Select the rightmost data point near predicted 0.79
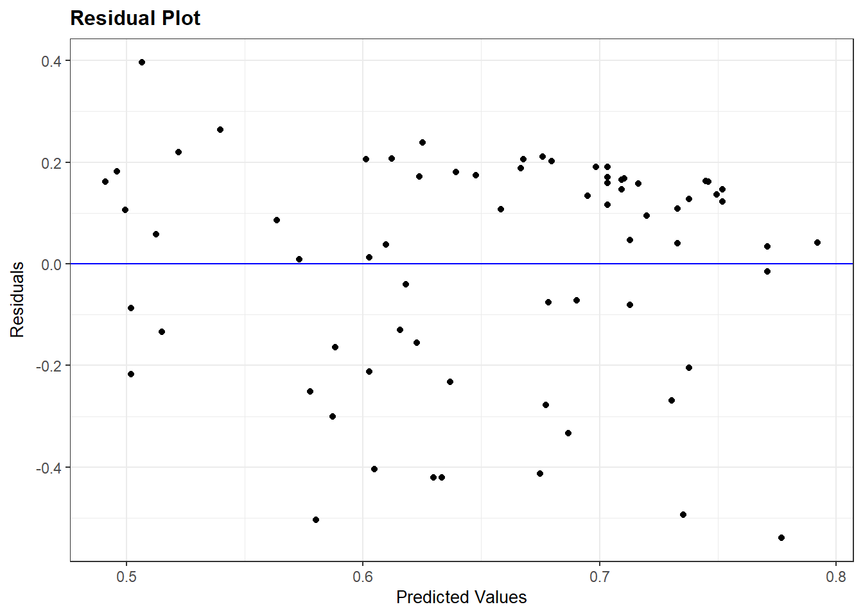Image resolution: width=863 pixels, height=616 pixels. pyautogui.click(x=817, y=243)
